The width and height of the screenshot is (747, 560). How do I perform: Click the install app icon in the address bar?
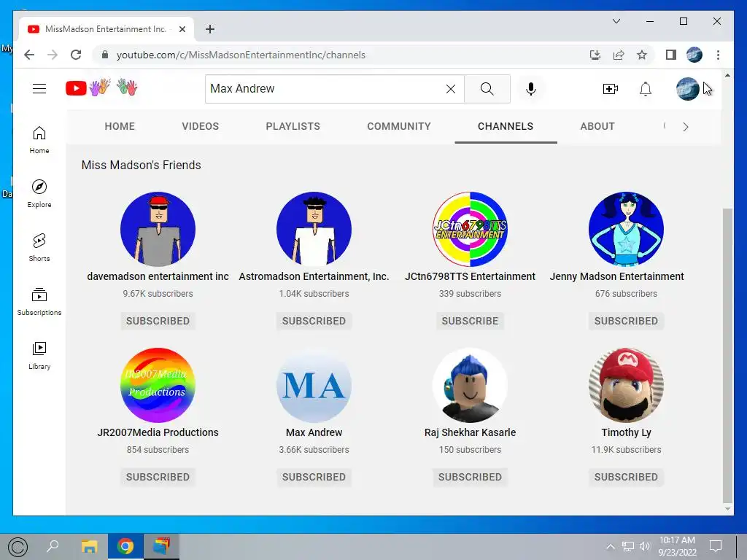pos(595,55)
